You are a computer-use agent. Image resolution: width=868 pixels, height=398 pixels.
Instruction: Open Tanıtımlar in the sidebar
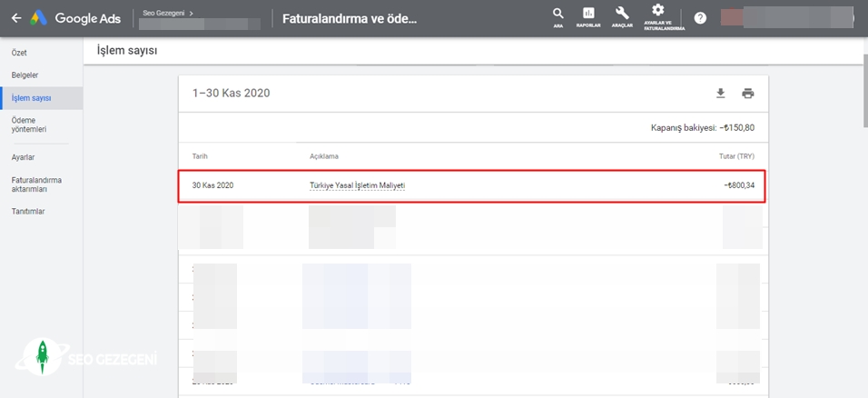[28, 212]
